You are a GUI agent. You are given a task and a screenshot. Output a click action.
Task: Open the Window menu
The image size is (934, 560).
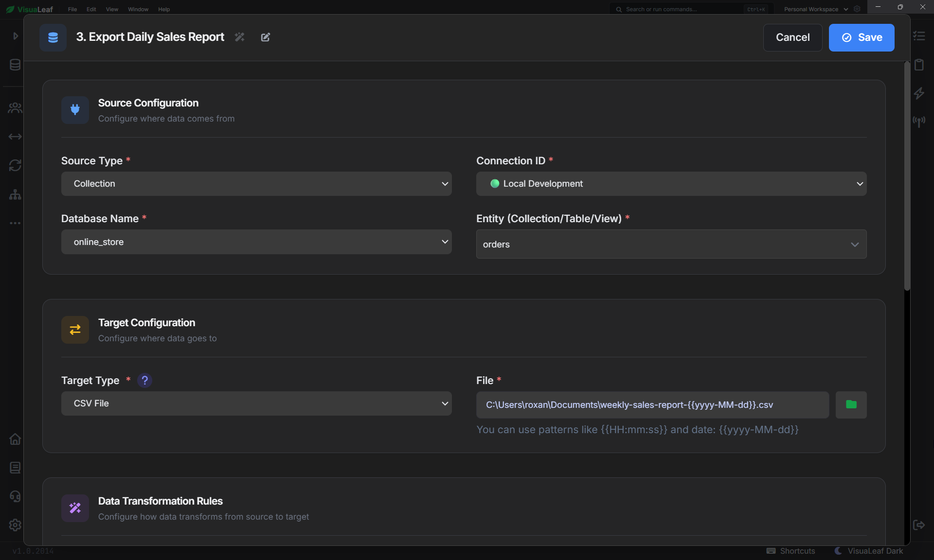[x=138, y=9]
